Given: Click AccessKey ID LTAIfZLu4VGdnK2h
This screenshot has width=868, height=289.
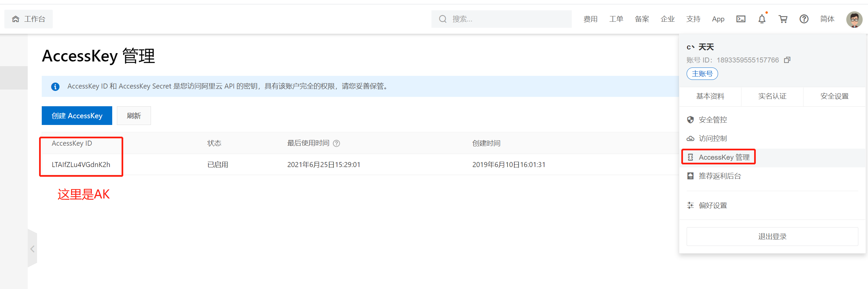Looking at the screenshot, I should point(81,165).
